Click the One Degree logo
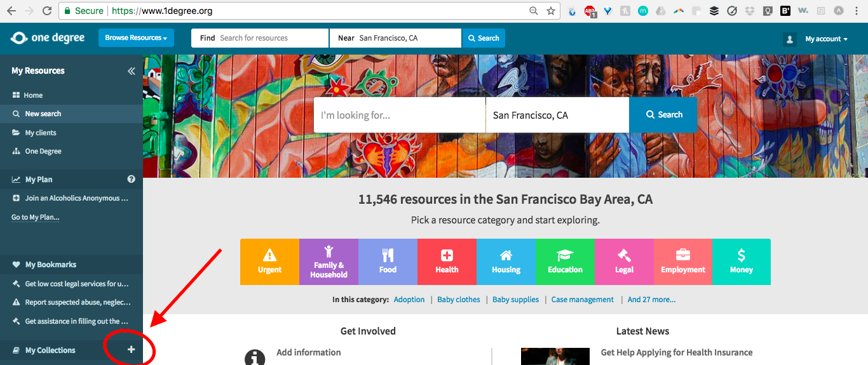The image size is (868, 365). pos(48,38)
